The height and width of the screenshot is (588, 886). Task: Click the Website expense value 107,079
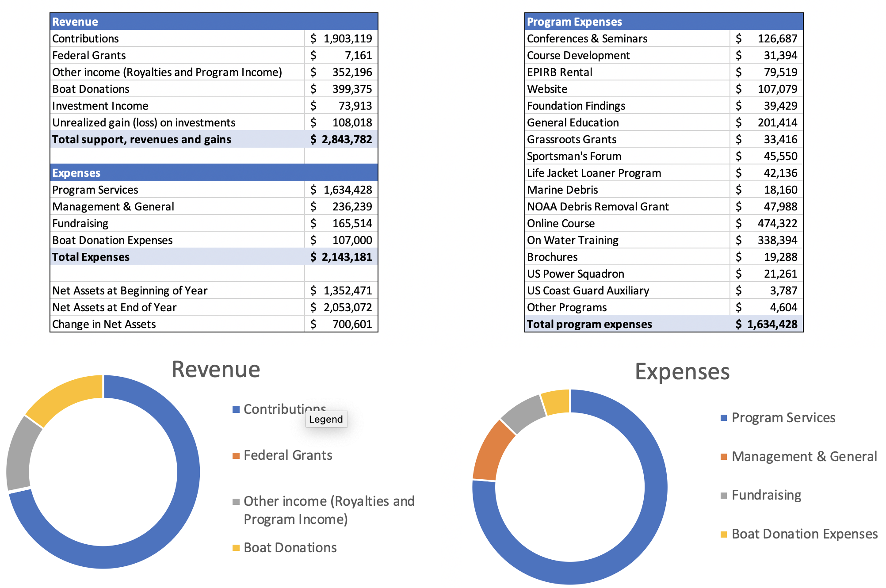tap(767, 89)
